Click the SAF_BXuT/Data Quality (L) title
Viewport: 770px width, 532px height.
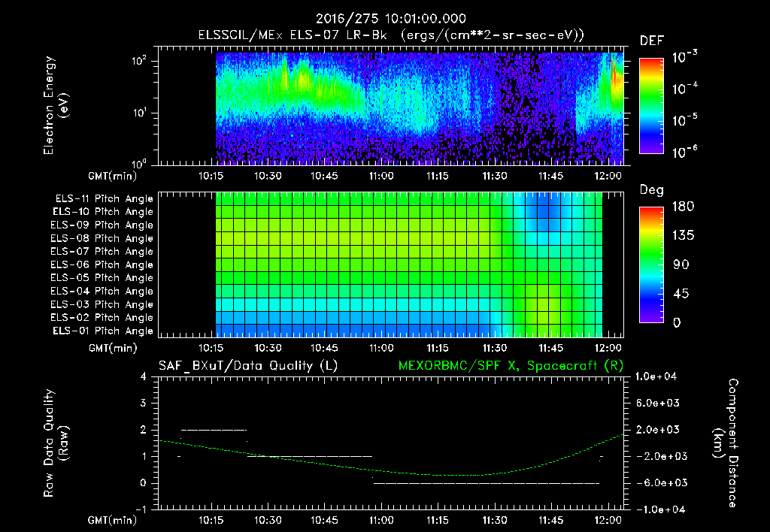point(248,366)
